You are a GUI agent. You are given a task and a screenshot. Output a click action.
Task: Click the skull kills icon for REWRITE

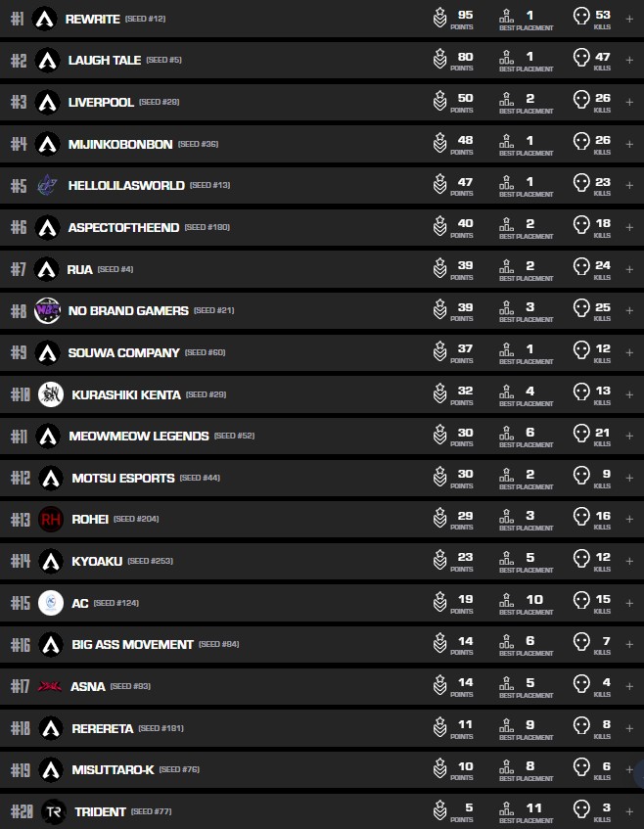[581, 18]
